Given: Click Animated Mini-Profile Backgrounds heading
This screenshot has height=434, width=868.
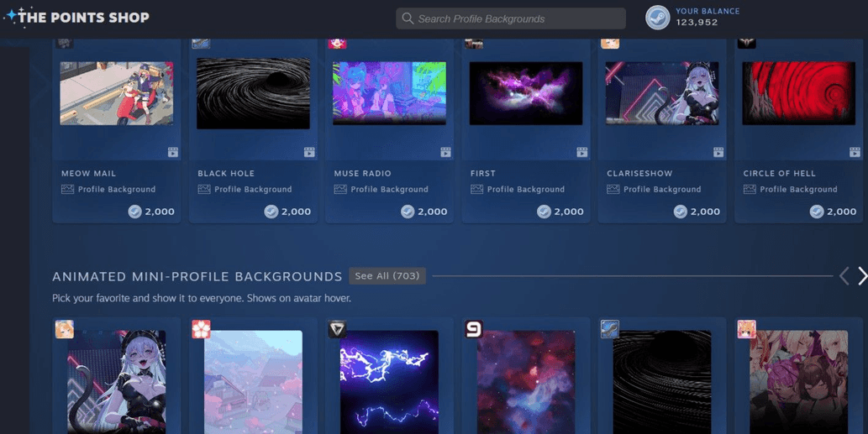Looking at the screenshot, I should coord(197,276).
